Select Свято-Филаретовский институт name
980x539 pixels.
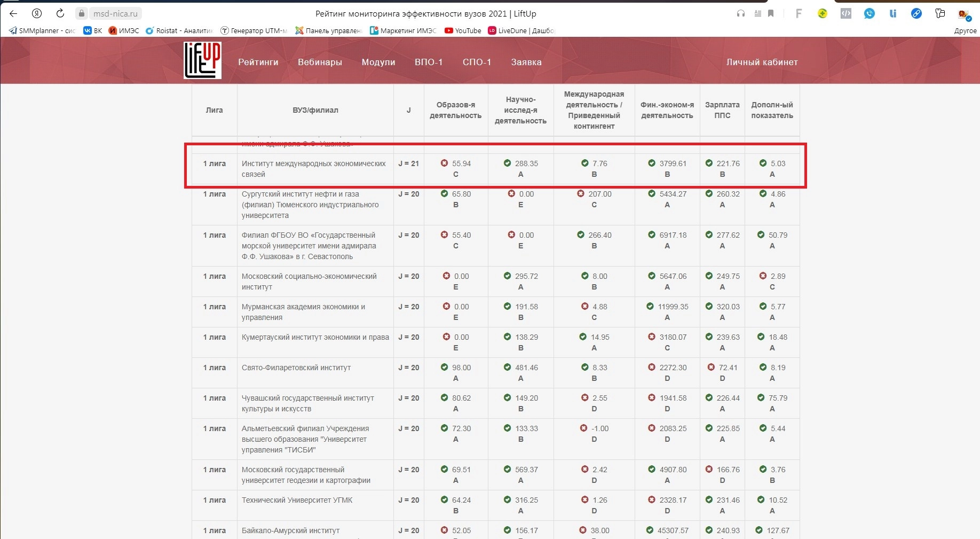pyautogui.click(x=296, y=368)
